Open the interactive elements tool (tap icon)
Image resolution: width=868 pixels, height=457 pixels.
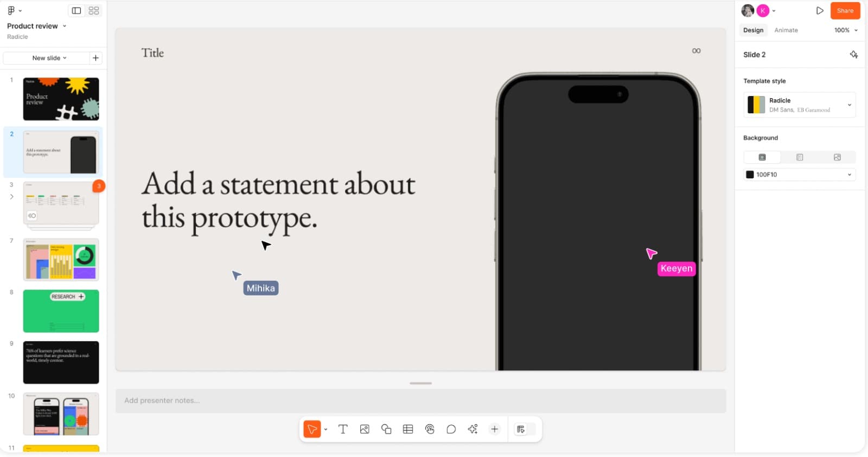tap(430, 429)
